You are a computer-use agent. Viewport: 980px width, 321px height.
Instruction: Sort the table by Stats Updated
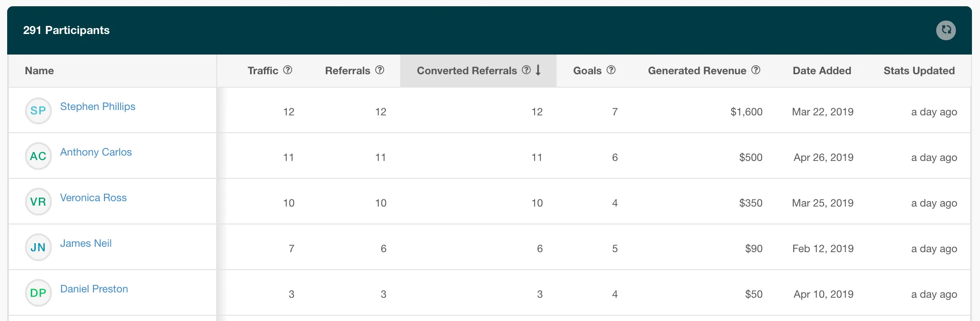pos(919,71)
